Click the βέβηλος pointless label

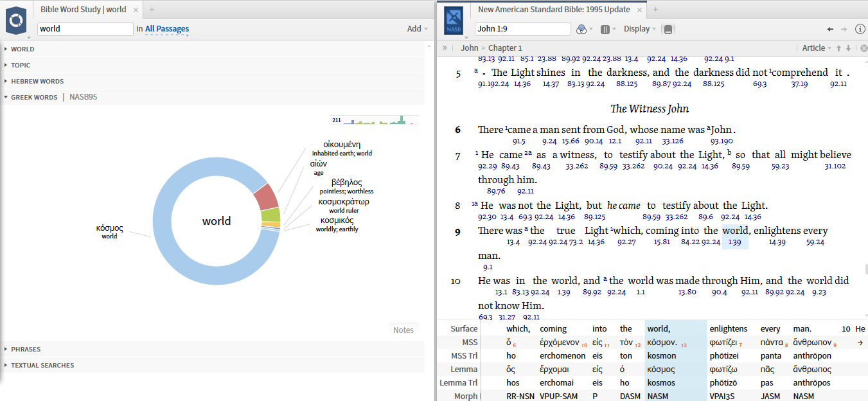347,186
